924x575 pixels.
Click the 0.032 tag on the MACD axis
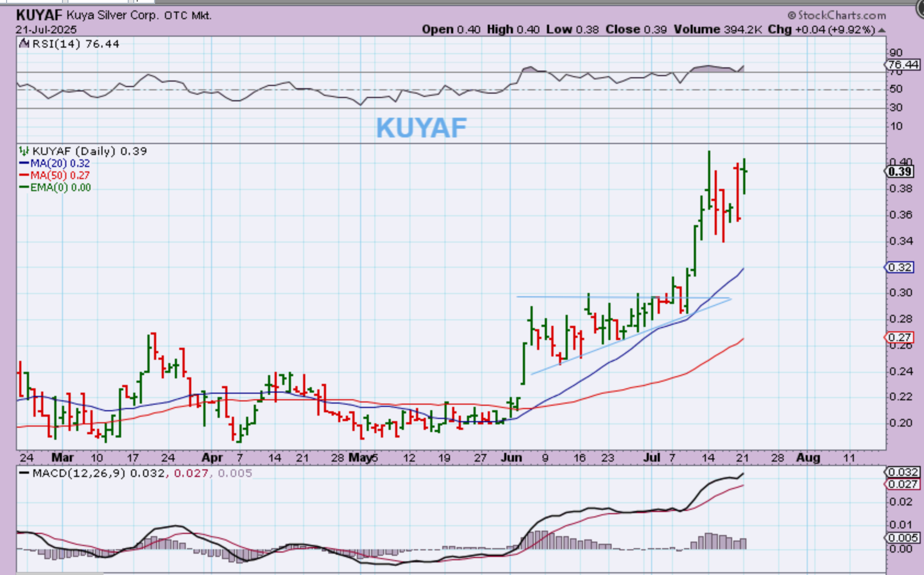903,472
